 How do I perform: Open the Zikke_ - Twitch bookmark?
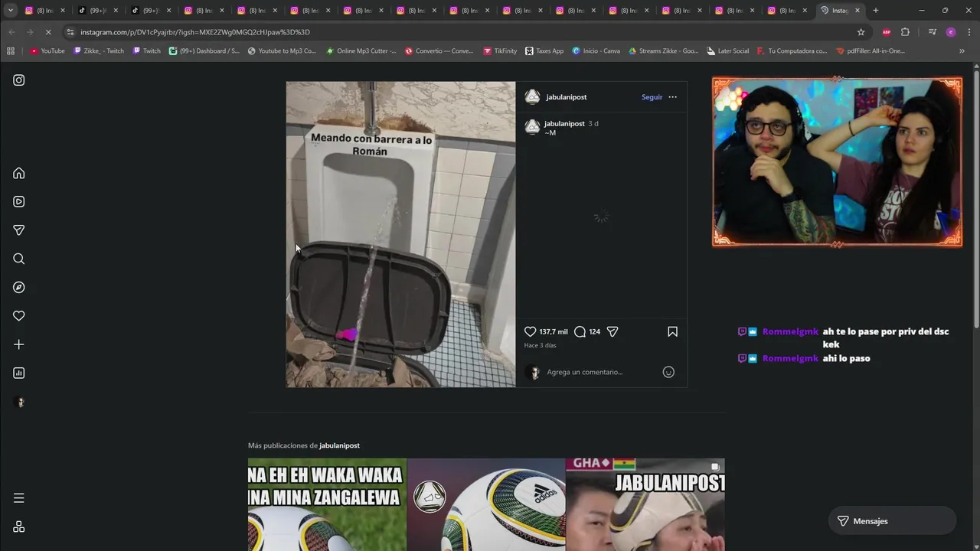(99, 51)
